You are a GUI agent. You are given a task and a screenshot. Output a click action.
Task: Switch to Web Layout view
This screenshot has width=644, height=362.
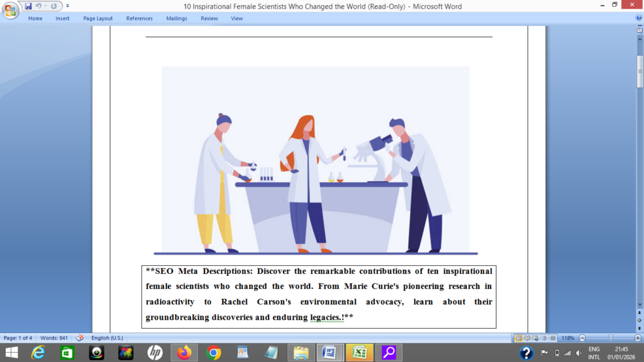point(535,338)
